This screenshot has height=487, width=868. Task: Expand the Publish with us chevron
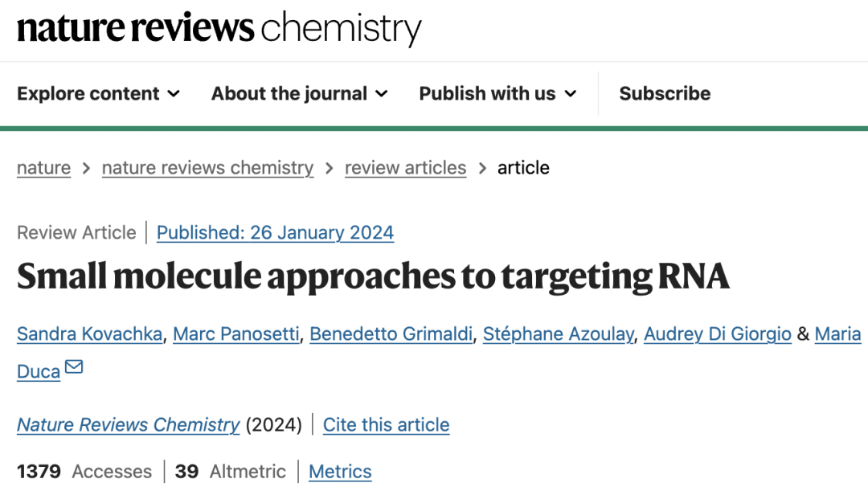[571, 94]
